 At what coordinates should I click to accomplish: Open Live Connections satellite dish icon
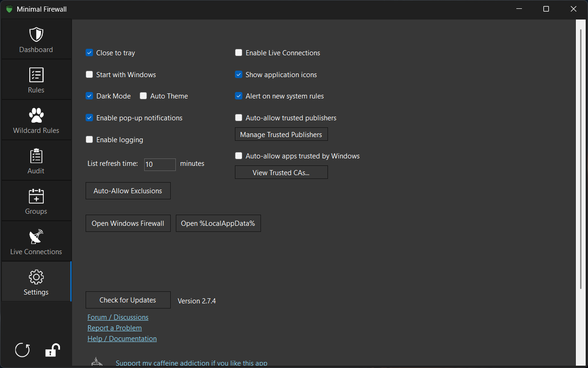36,237
